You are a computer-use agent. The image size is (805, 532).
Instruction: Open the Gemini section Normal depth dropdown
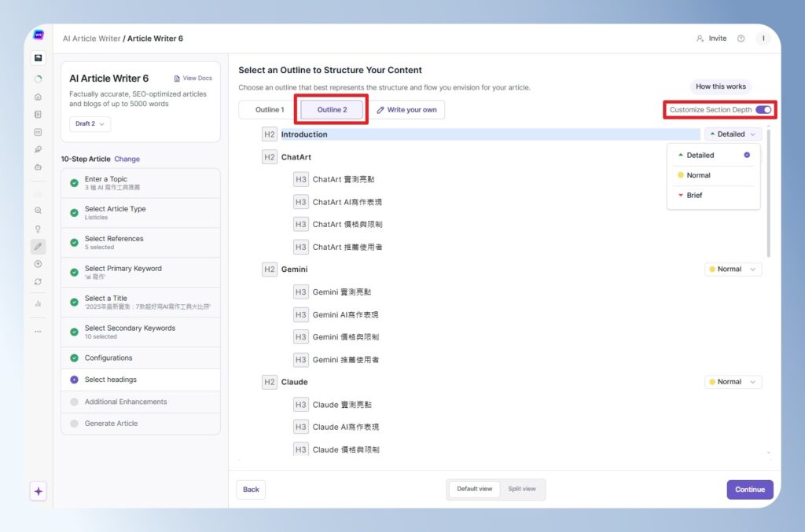733,270
